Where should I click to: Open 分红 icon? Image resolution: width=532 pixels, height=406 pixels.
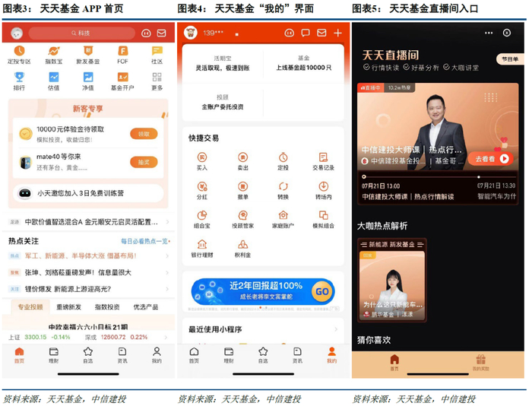point(202,186)
